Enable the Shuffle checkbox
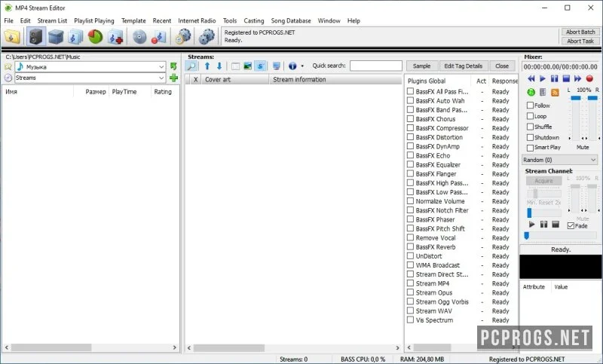Viewport: 603px width, 364px height. [x=531, y=127]
